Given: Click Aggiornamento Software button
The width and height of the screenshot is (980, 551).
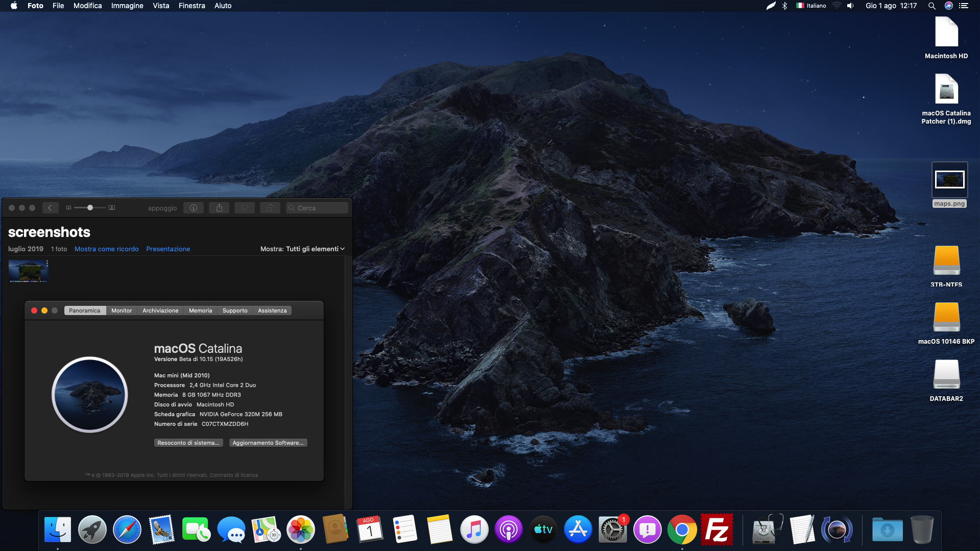Looking at the screenshot, I should 268,443.
